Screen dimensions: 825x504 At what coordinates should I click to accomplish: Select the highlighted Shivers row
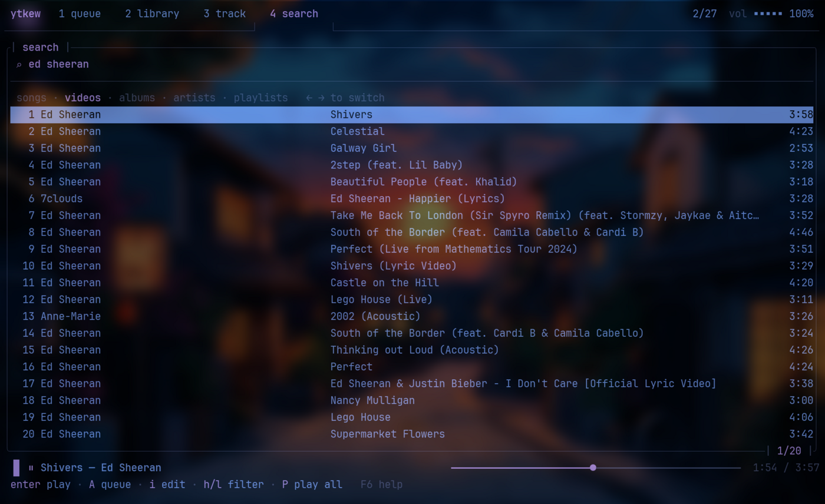click(x=411, y=115)
